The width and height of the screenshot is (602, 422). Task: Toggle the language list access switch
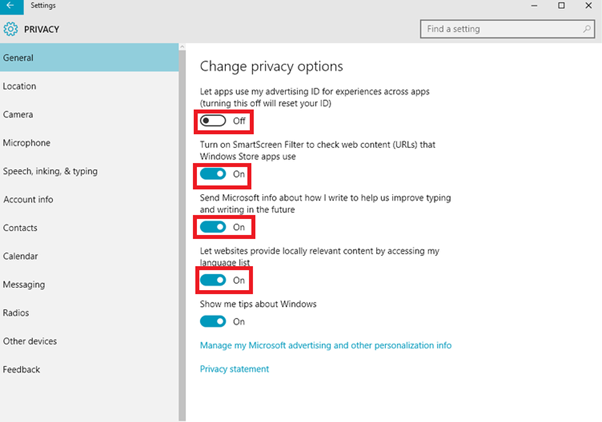(x=213, y=280)
